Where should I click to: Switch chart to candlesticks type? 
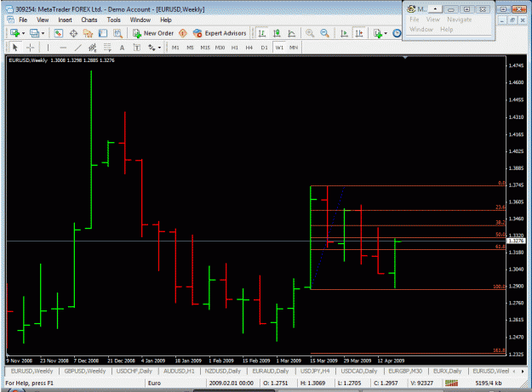point(277,33)
